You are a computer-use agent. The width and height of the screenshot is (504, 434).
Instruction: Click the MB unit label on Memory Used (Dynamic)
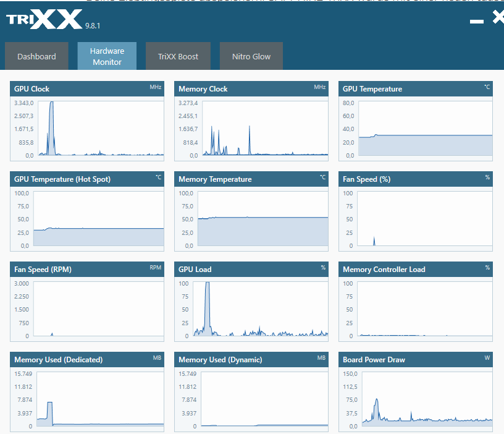[x=321, y=358]
